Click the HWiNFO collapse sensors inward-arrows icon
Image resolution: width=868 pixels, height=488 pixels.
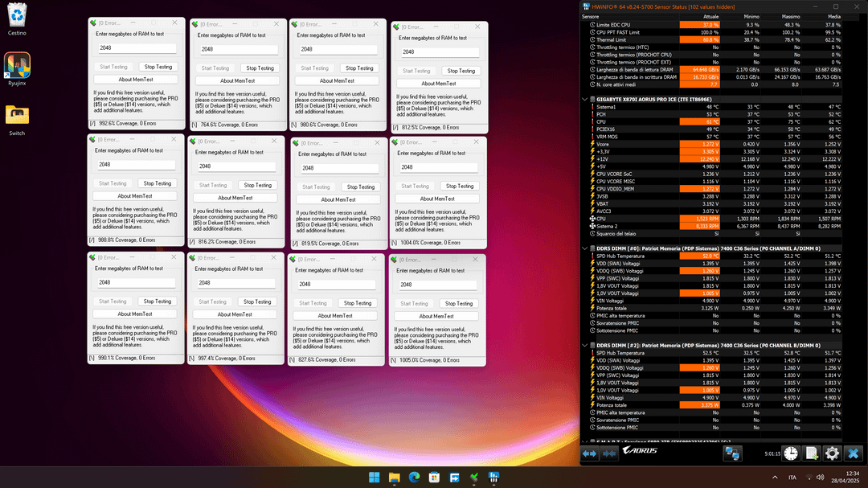(x=609, y=453)
